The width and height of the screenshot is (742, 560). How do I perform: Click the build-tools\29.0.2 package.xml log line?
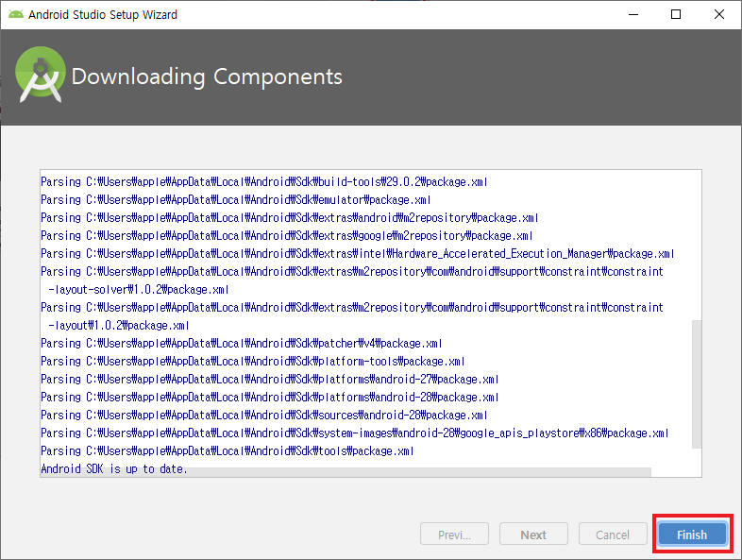point(264,181)
